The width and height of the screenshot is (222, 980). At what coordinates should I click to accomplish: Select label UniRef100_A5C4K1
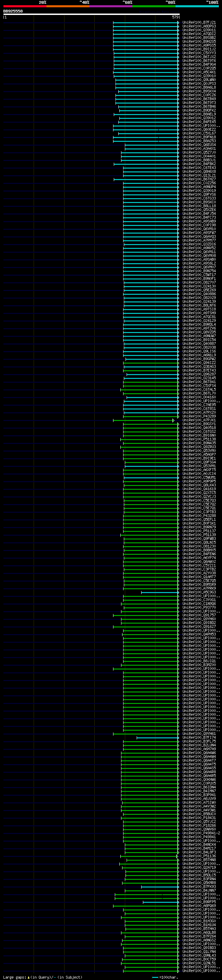coord(199,72)
